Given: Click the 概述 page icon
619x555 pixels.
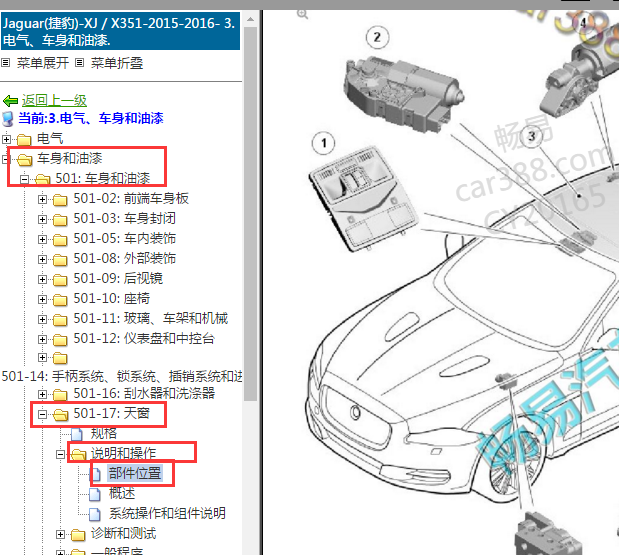Looking at the screenshot, I should 95,494.
